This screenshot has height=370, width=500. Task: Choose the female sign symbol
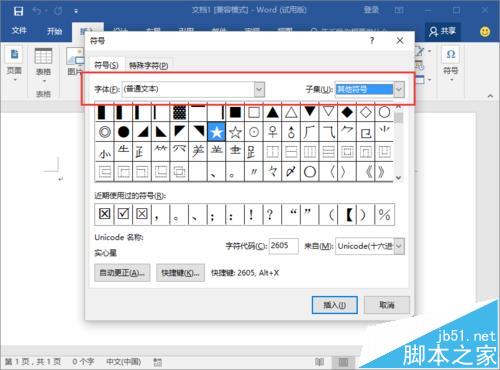[x=272, y=132]
